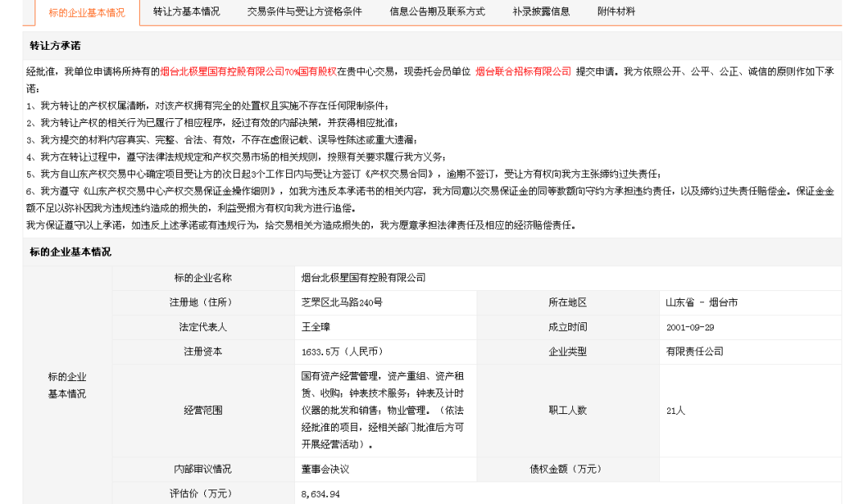This screenshot has height=504, width=868.
Task: Click the company name value 烟台北极星国有控股有限公司 in table
Action: pyautogui.click(x=364, y=278)
